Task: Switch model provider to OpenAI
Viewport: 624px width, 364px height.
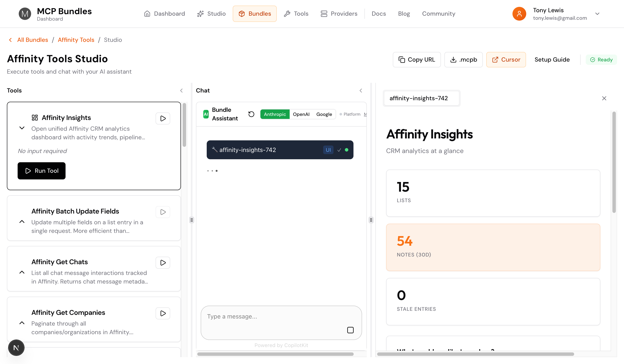Action: (x=301, y=114)
